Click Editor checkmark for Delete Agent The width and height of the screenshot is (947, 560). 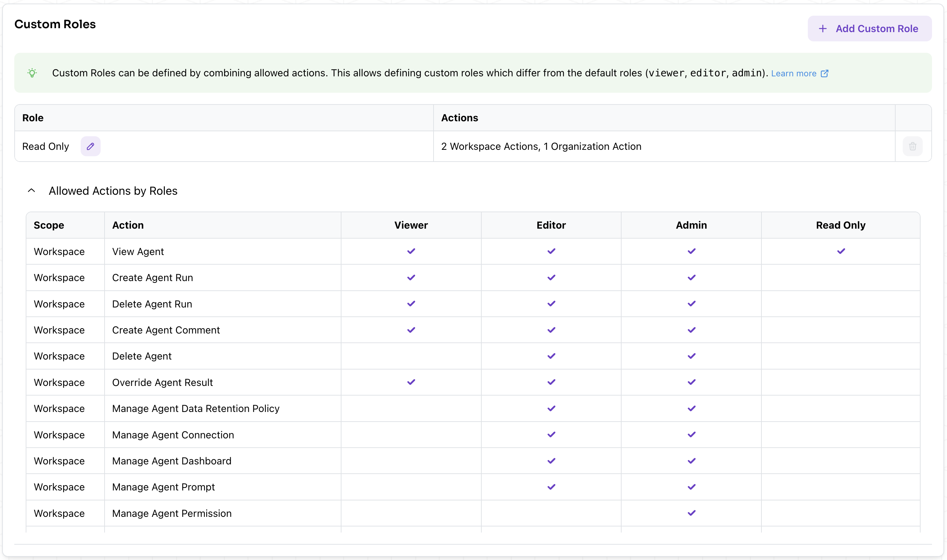click(551, 356)
